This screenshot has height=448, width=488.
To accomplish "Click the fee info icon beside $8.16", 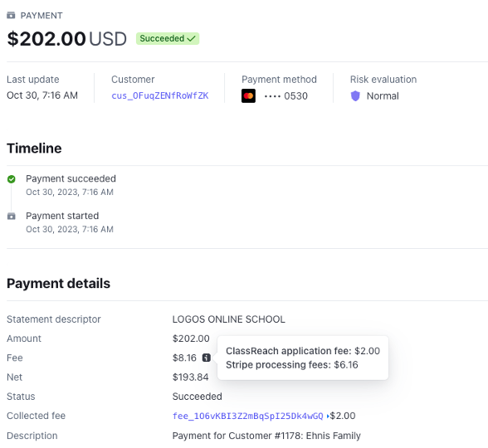I will click(x=207, y=358).
